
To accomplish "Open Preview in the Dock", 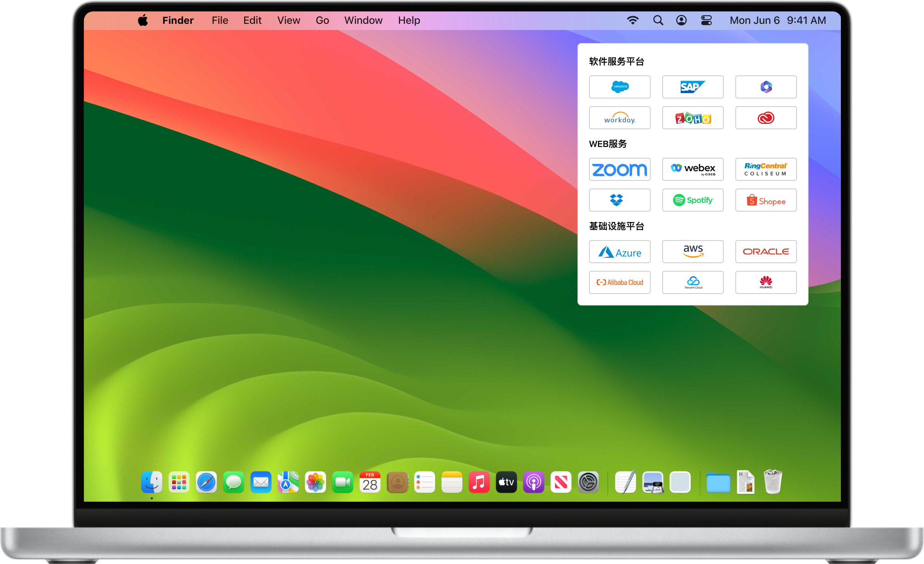I will click(x=653, y=482).
